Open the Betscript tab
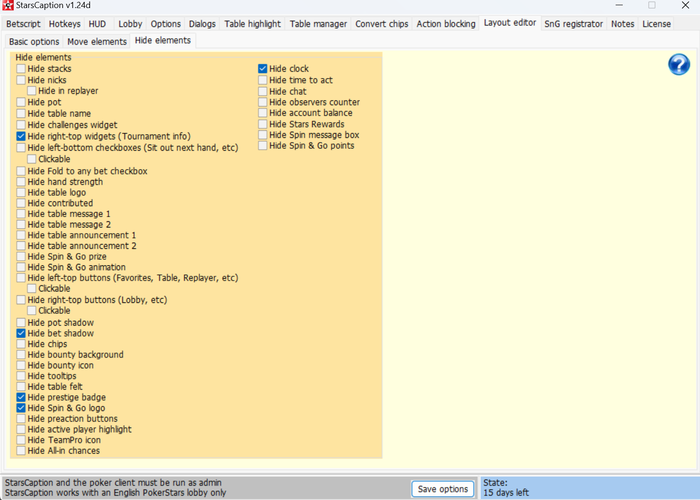700x500 pixels. coord(23,23)
